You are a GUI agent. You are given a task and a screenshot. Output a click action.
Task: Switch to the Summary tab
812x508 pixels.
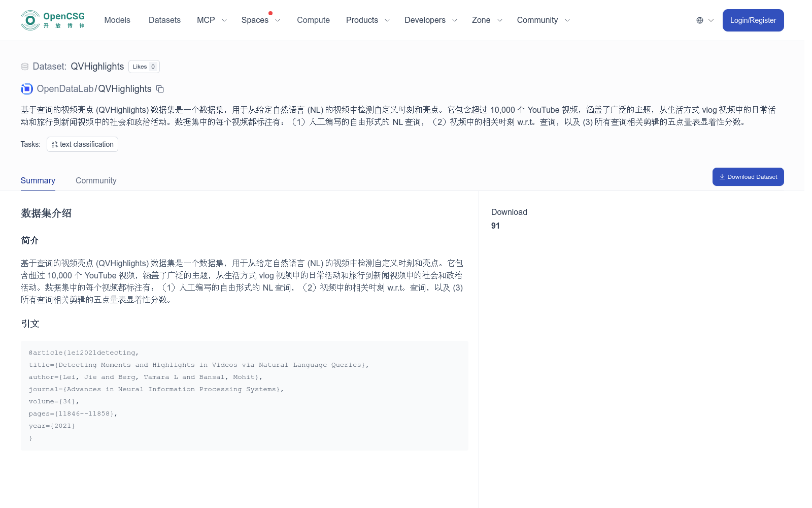click(38, 180)
